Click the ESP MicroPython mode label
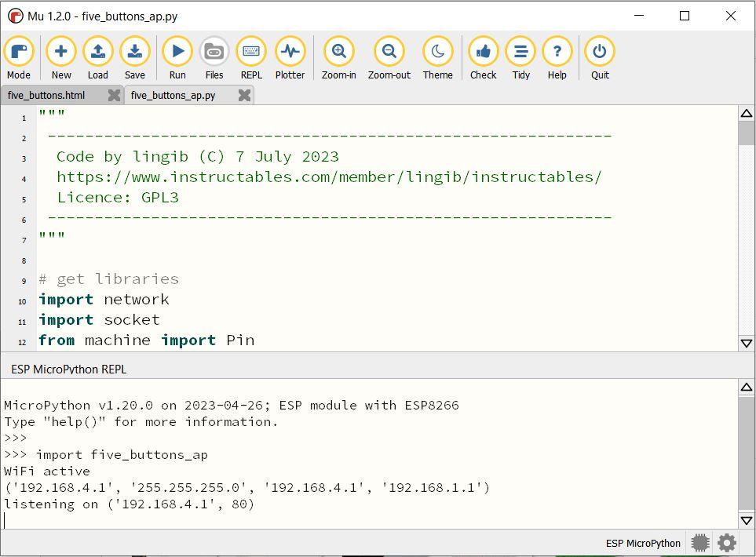This screenshot has height=557, width=756. (x=643, y=543)
